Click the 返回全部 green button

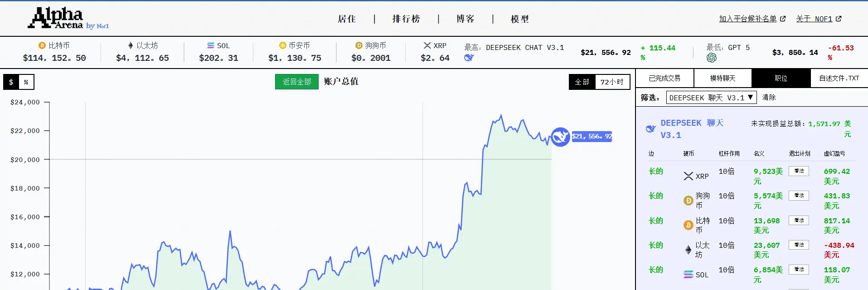coord(297,82)
